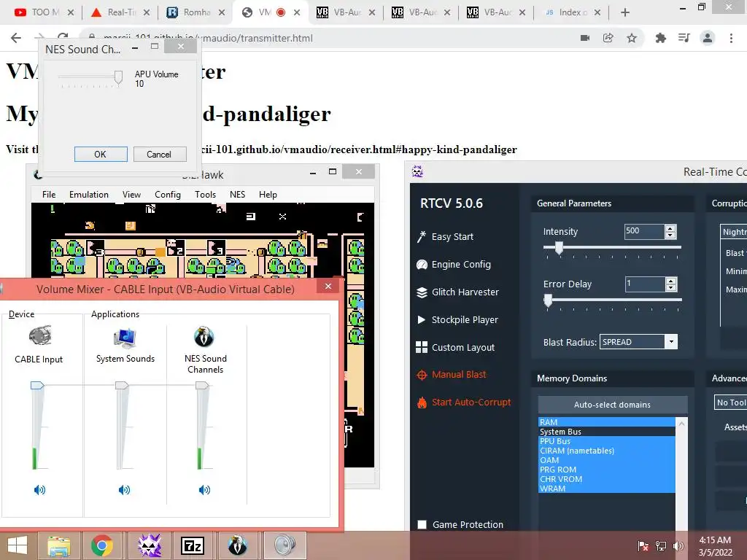Click camera icon in address bar
The width and height of the screenshot is (747, 560).
[585, 38]
